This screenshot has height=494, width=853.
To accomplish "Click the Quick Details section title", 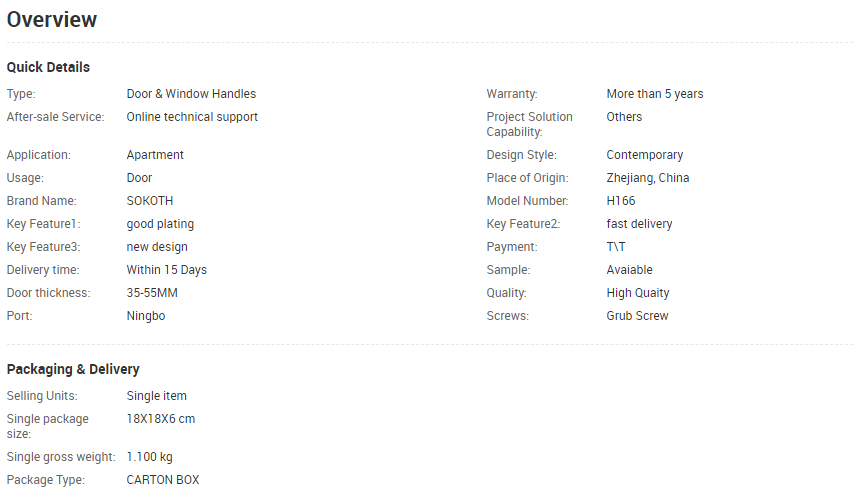I will coord(48,67).
